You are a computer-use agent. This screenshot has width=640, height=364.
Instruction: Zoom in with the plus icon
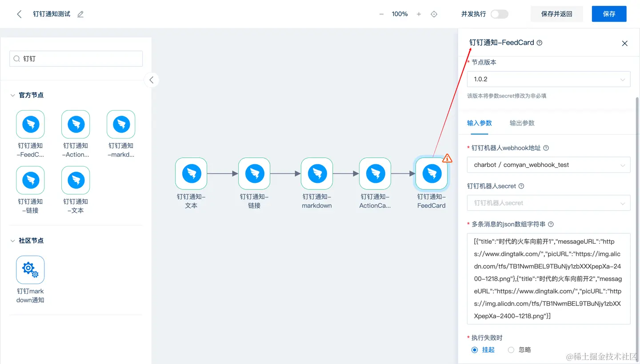pyautogui.click(x=419, y=14)
